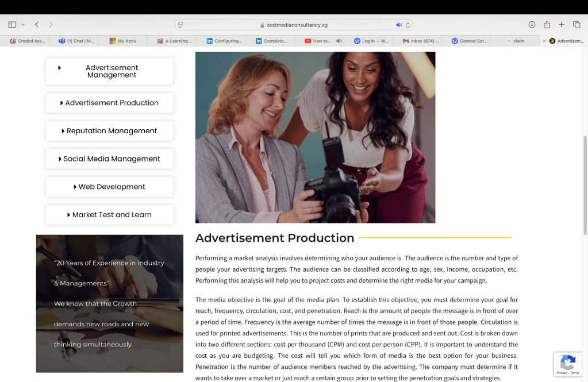Open the Safari downloads list

(532, 25)
